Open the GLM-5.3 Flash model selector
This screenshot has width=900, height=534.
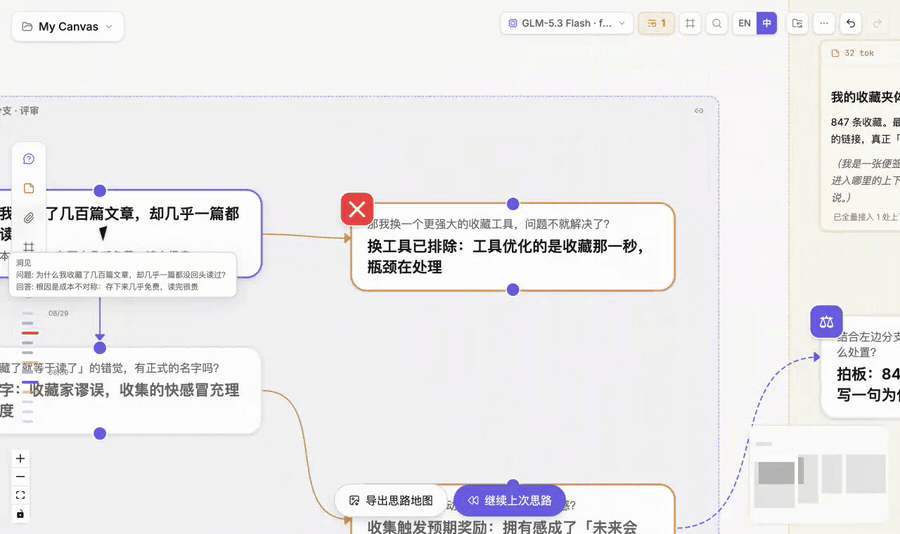coord(567,24)
